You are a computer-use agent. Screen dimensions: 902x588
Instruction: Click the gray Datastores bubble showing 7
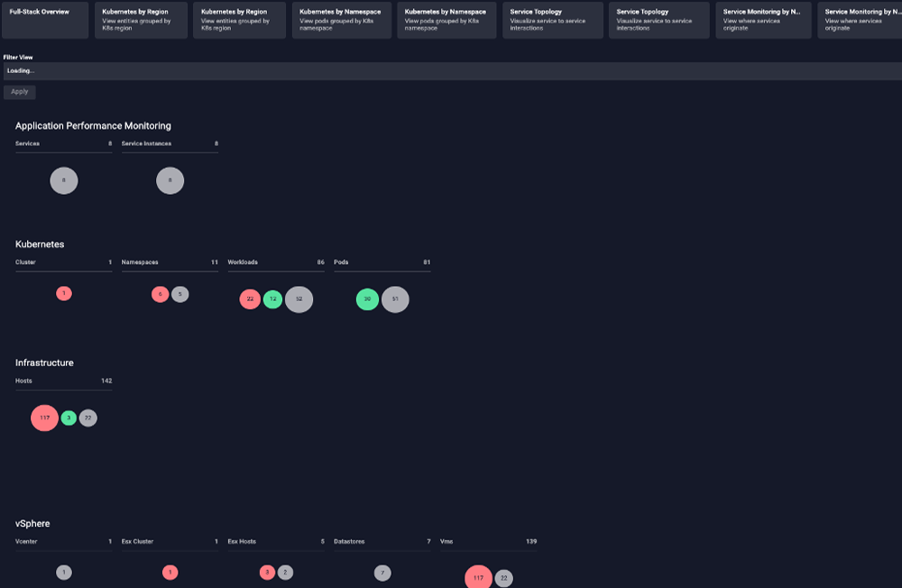click(382, 573)
